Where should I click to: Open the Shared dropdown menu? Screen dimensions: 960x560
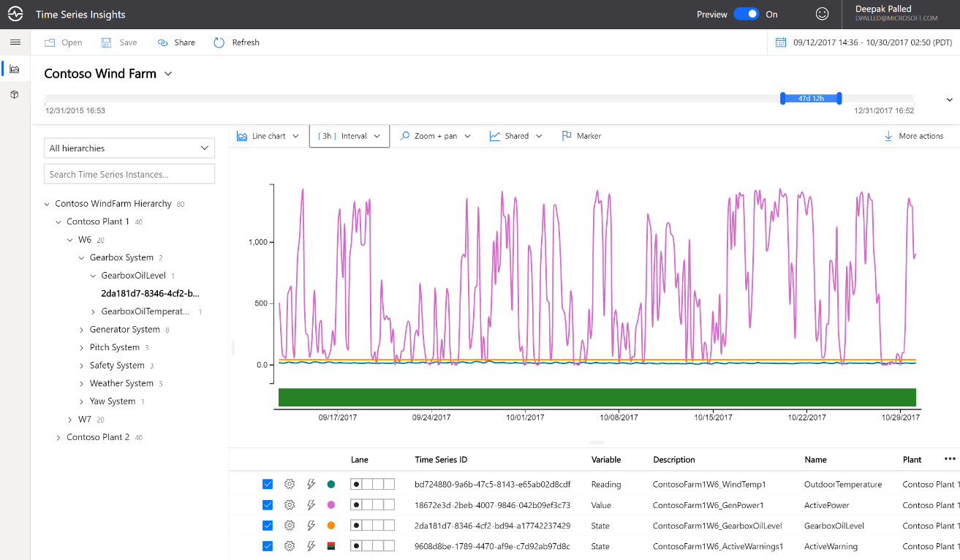515,135
